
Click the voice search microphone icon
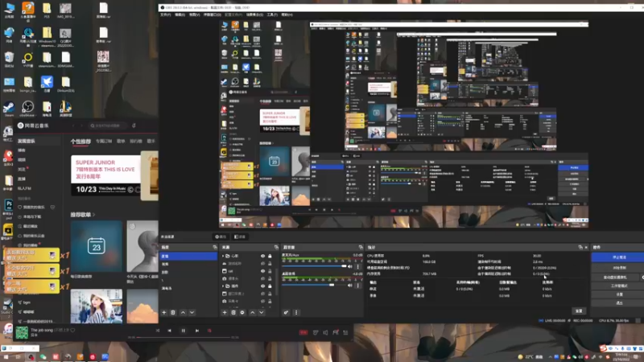tap(134, 125)
